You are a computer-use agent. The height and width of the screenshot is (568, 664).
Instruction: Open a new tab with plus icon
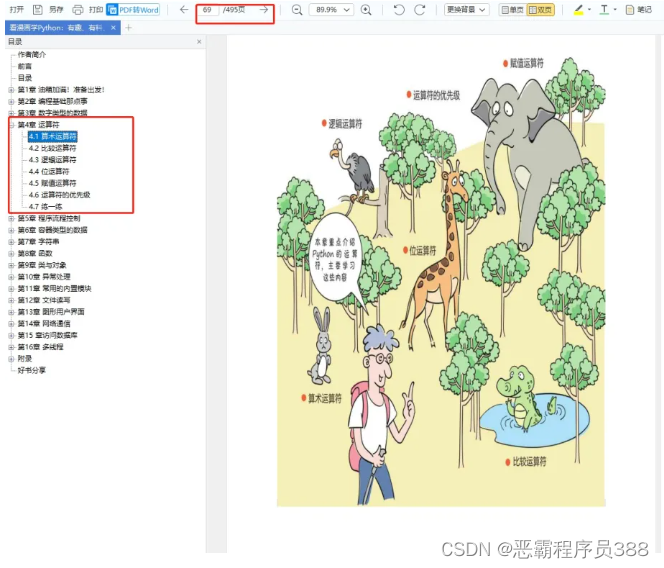click(129, 28)
